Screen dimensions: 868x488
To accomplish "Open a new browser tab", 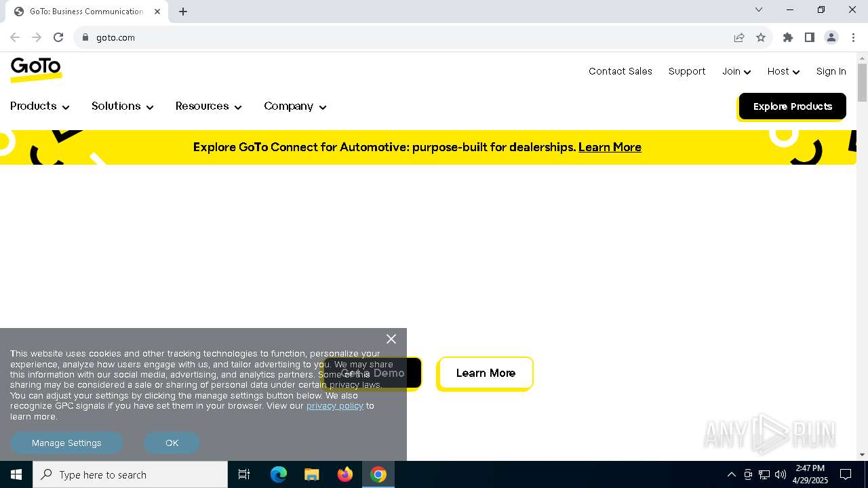I will point(183,12).
